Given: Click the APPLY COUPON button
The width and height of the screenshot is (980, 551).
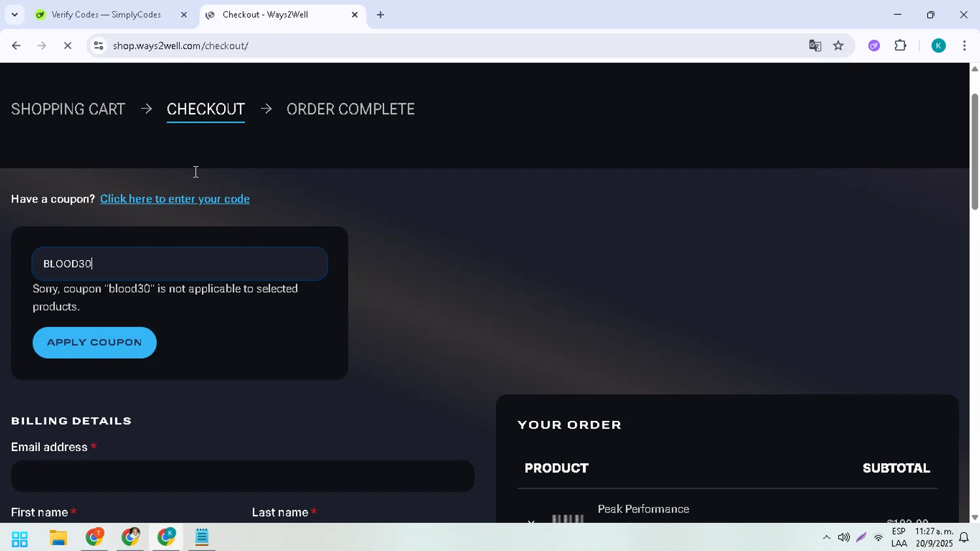Looking at the screenshot, I should click(95, 342).
